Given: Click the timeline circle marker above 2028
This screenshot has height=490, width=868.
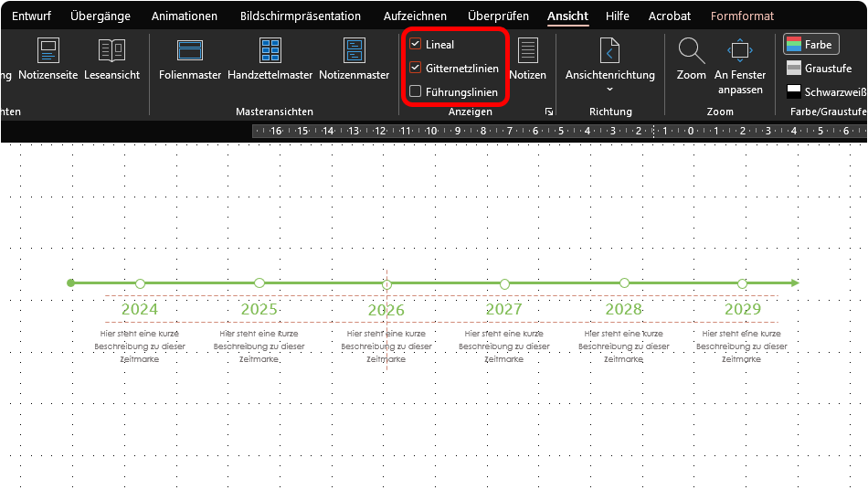Looking at the screenshot, I should coord(624,282).
